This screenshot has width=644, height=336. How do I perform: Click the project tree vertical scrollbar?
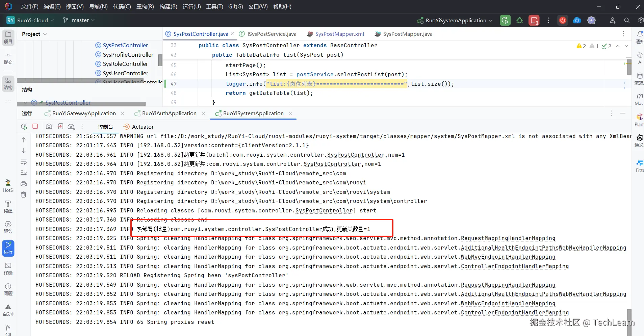160,60
